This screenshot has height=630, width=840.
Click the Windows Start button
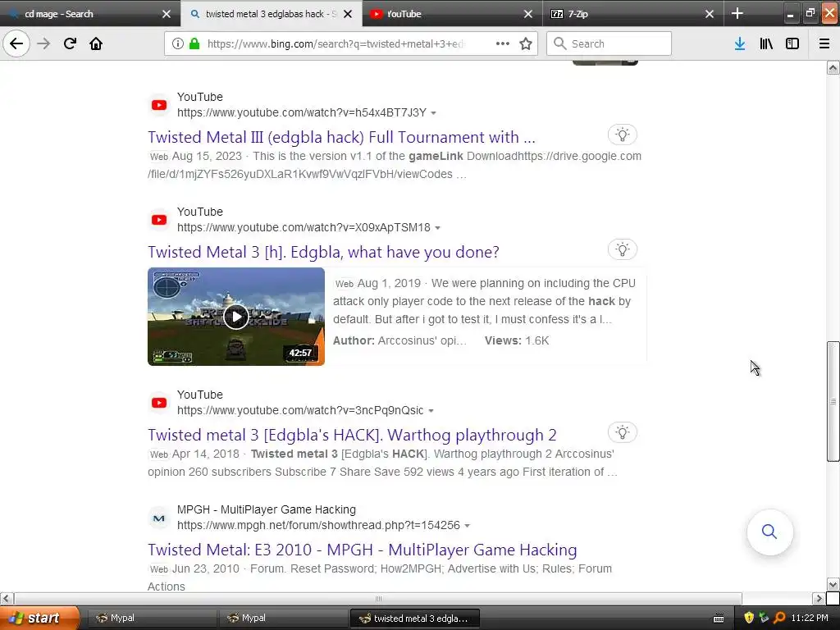39,618
